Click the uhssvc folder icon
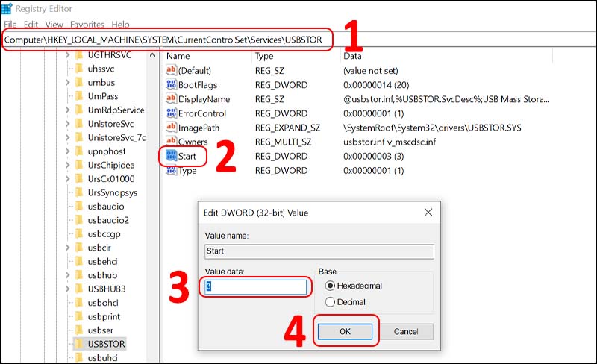597x364 pixels. [x=79, y=69]
